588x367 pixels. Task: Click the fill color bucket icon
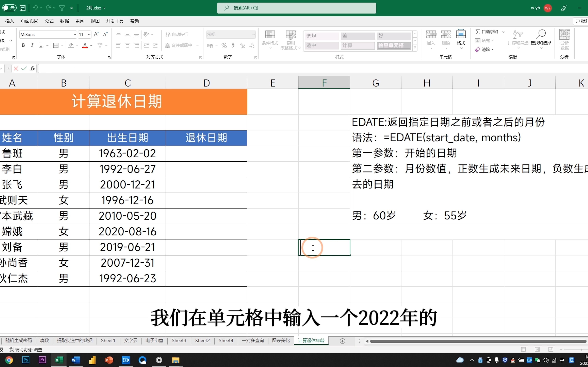[x=71, y=45]
